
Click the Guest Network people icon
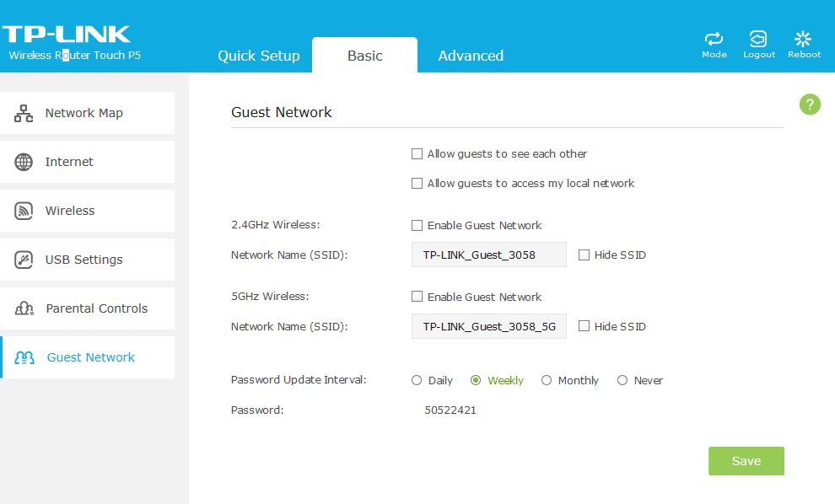[24, 357]
